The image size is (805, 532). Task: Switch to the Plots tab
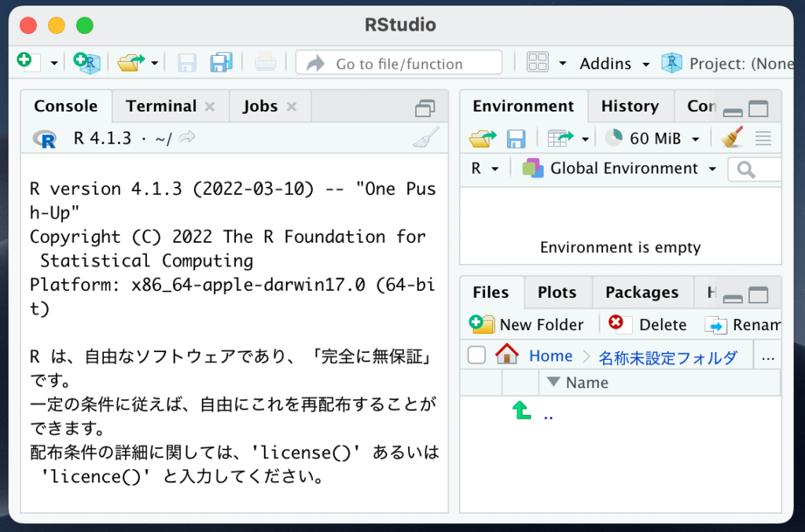(x=557, y=292)
